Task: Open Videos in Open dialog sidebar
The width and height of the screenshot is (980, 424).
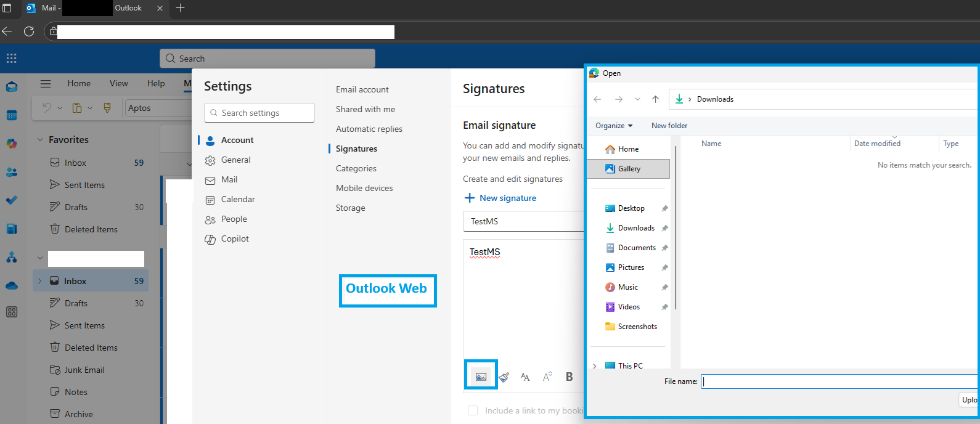Action: click(x=629, y=307)
